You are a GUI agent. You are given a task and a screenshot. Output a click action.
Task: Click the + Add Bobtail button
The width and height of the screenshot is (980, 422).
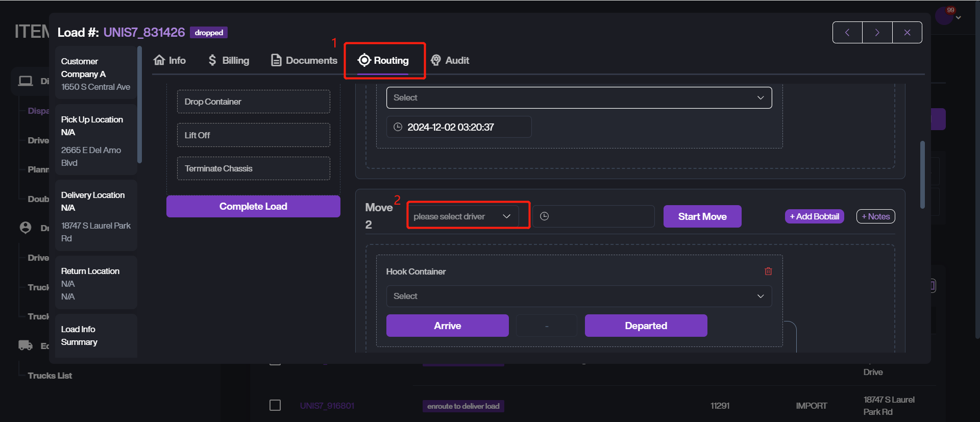point(814,216)
